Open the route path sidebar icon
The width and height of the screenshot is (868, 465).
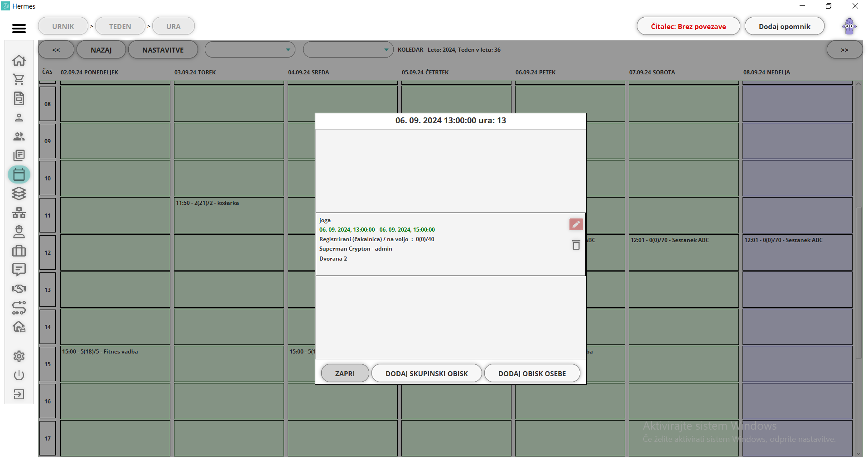coord(19,308)
